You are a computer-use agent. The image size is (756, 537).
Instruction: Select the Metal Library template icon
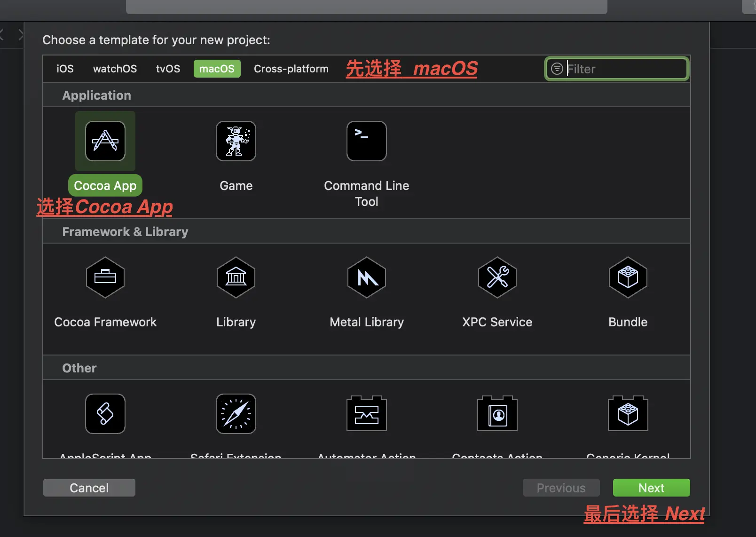367,277
